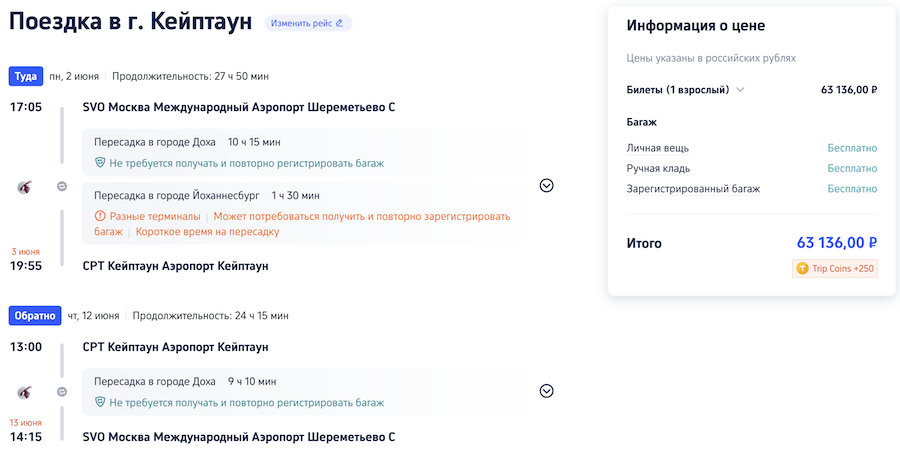Viewport: 900px width, 450px height.
Task: Open the «Билеты (1 взрослый)» price dropdown
Action: [x=740, y=90]
